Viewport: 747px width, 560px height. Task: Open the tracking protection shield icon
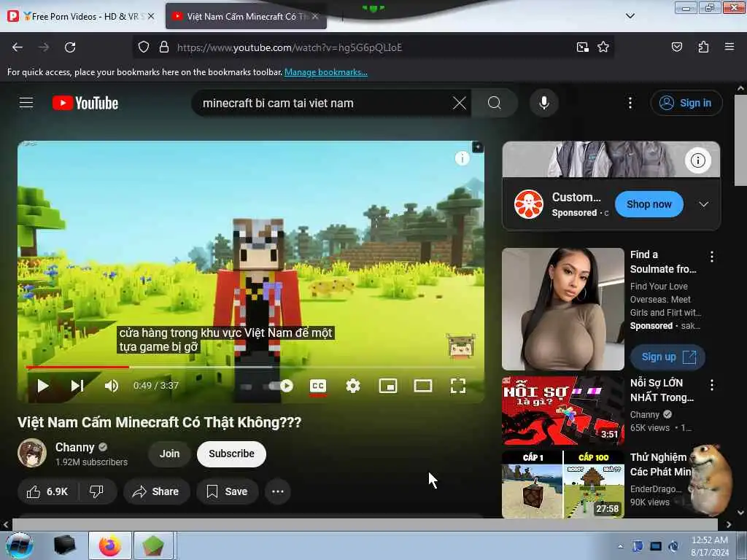point(144,47)
